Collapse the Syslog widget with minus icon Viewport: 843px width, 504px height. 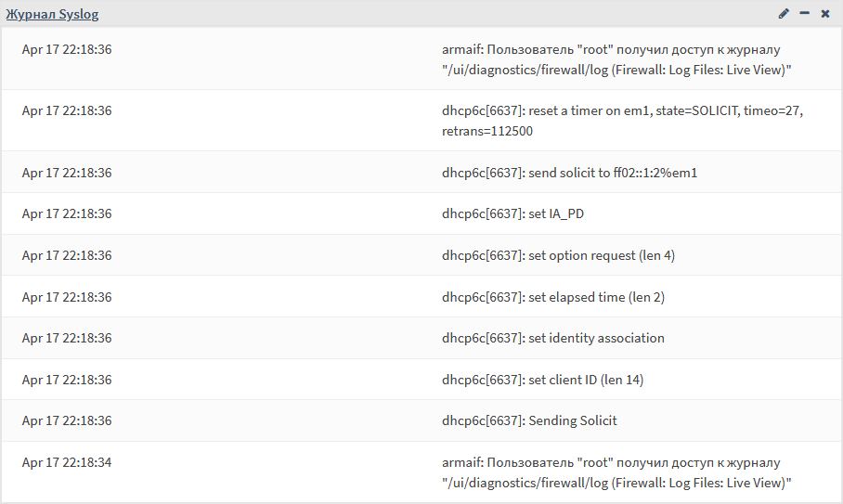coord(804,13)
